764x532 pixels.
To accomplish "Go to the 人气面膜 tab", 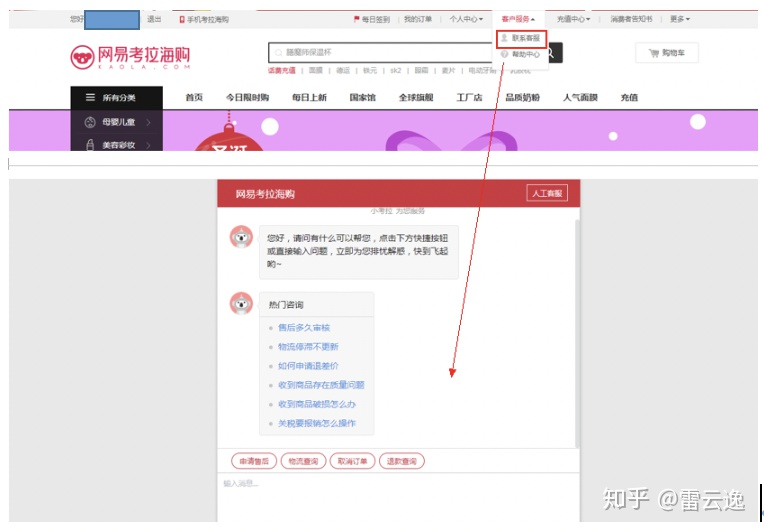I will (x=580, y=97).
